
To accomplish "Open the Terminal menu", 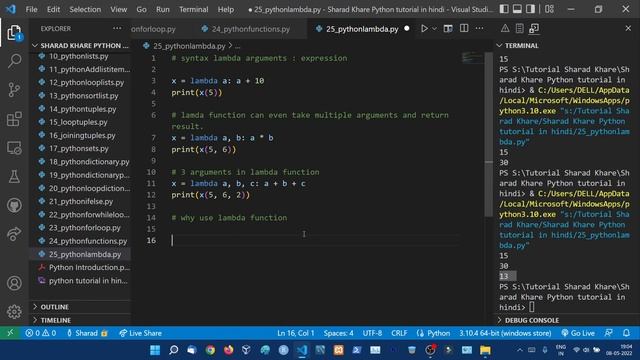I will coord(193,9).
